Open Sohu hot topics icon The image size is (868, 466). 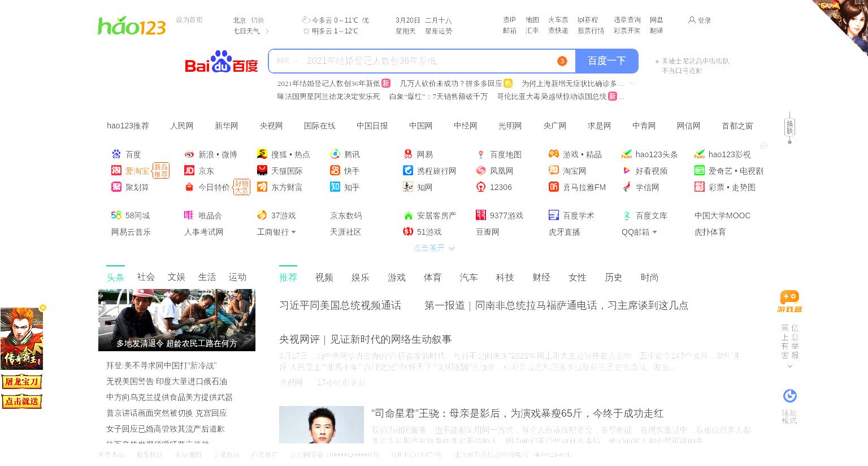click(x=262, y=154)
